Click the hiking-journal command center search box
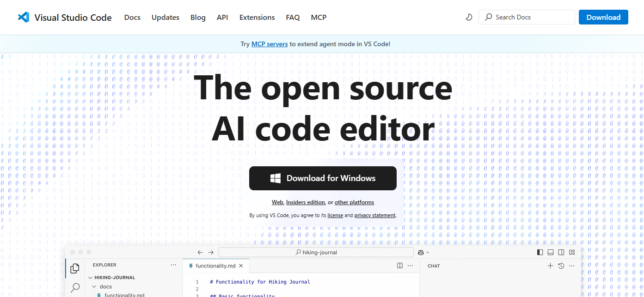The width and height of the screenshot is (644, 297). tap(316, 252)
